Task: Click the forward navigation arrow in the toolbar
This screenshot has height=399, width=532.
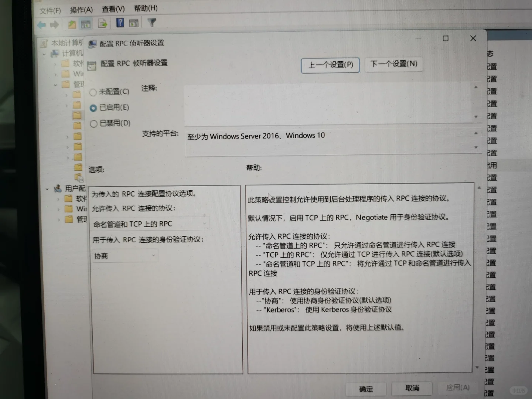Action: 54,24
